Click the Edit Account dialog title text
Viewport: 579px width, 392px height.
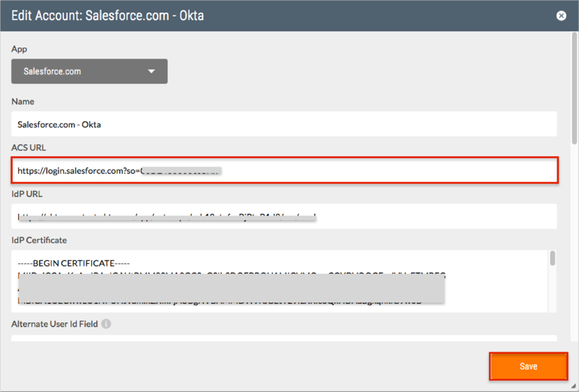click(x=107, y=15)
